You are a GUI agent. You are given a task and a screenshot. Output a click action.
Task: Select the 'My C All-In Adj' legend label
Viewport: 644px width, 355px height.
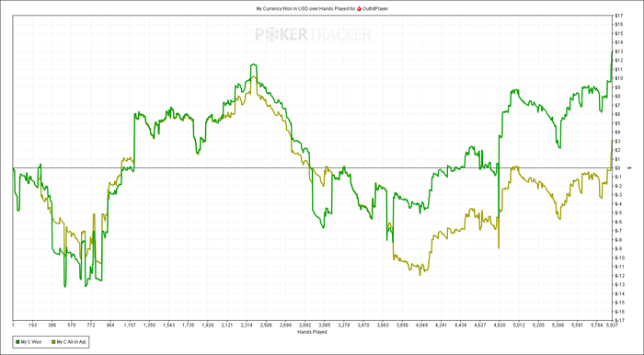pyautogui.click(x=71, y=341)
